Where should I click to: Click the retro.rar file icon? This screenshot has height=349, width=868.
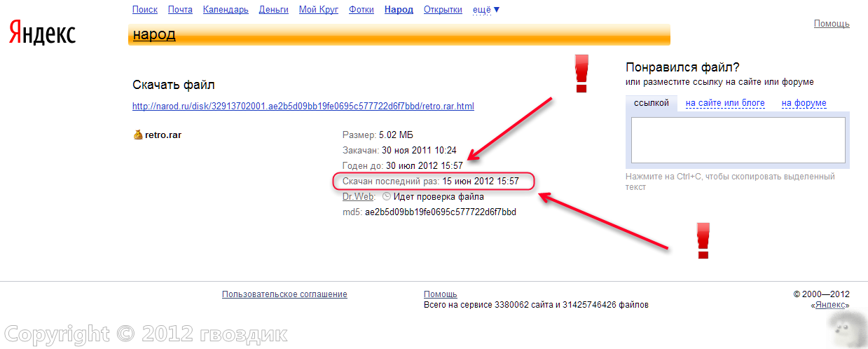tap(138, 135)
